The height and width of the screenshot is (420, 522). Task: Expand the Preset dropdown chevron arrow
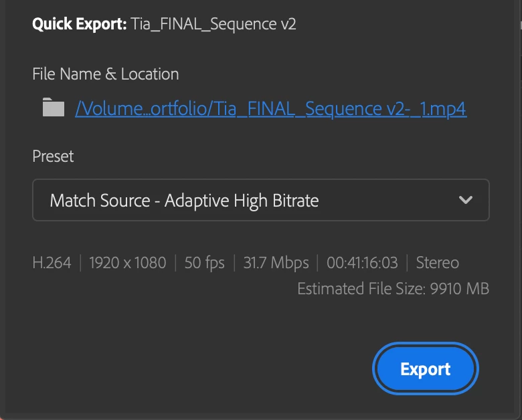tap(465, 200)
